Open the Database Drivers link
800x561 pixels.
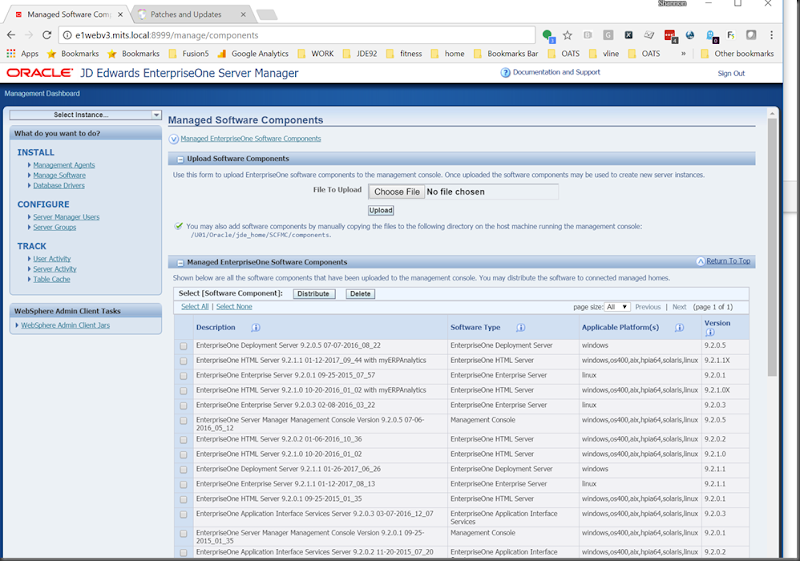coord(59,185)
